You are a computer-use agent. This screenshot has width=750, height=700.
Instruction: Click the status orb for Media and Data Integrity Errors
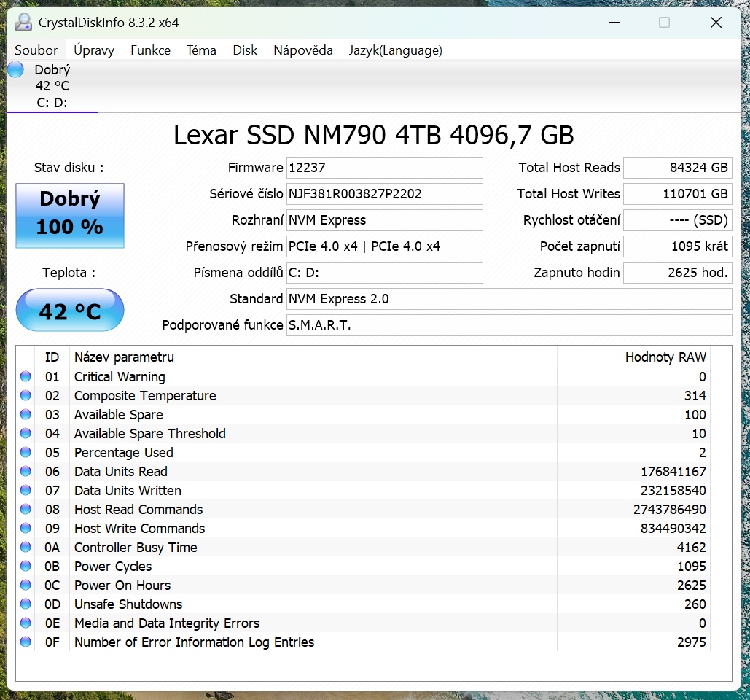click(26, 623)
